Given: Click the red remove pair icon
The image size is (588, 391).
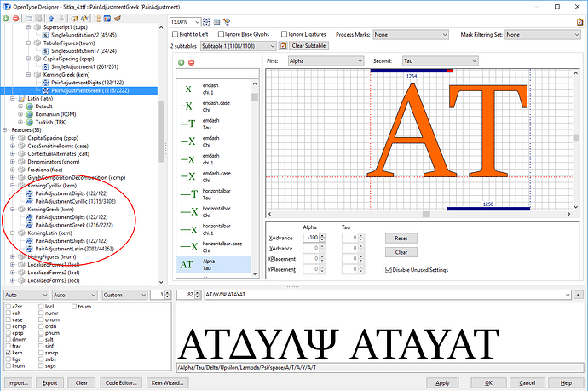Looking at the screenshot, I should [x=190, y=62].
